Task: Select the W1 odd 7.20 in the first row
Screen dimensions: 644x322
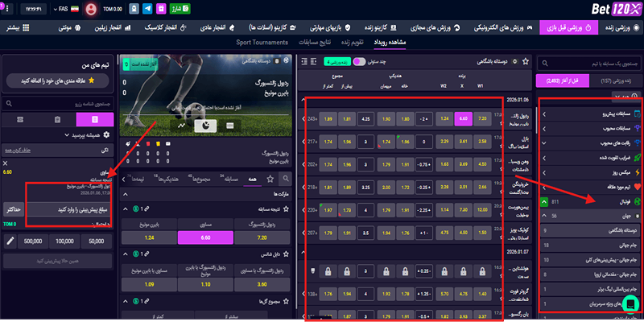Action: pyautogui.click(x=482, y=118)
